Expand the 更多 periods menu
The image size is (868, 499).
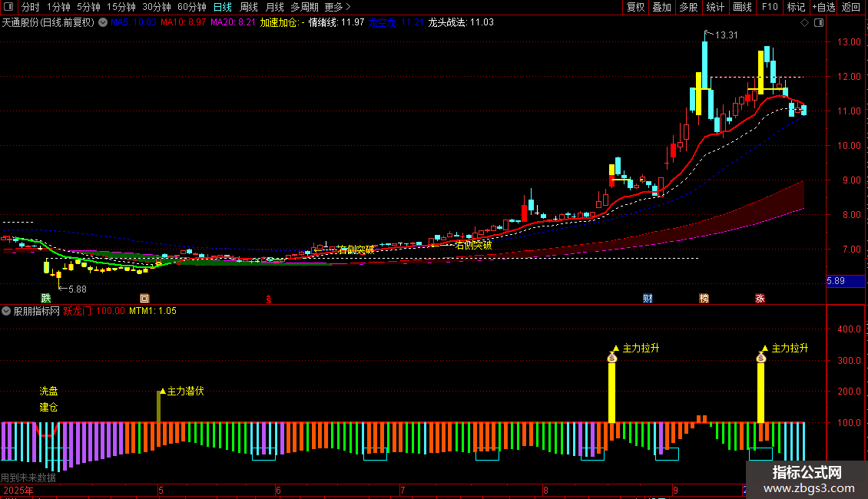tap(338, 7)
